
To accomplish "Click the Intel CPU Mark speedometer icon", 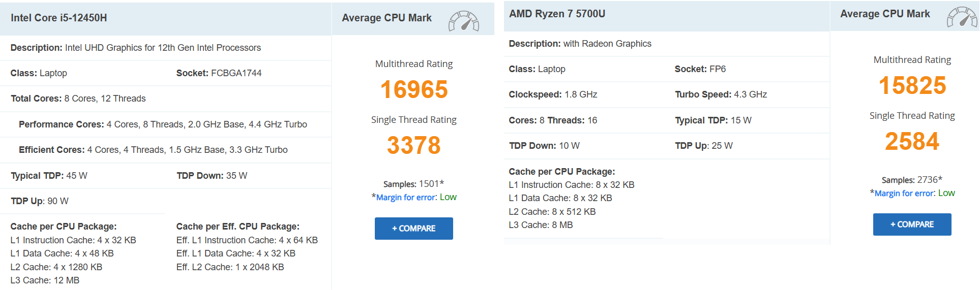I will point(463,21).
